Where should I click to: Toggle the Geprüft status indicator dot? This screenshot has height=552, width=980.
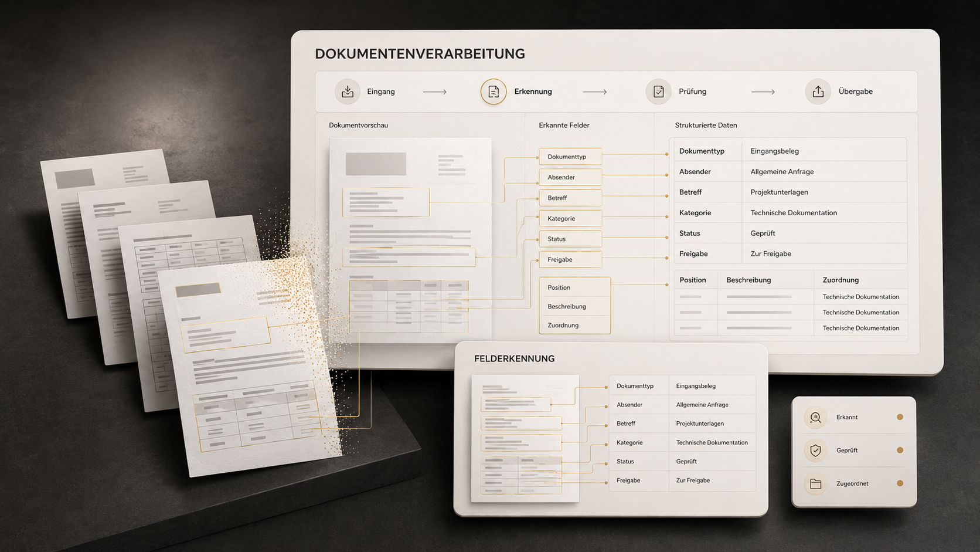click(900, 451)
